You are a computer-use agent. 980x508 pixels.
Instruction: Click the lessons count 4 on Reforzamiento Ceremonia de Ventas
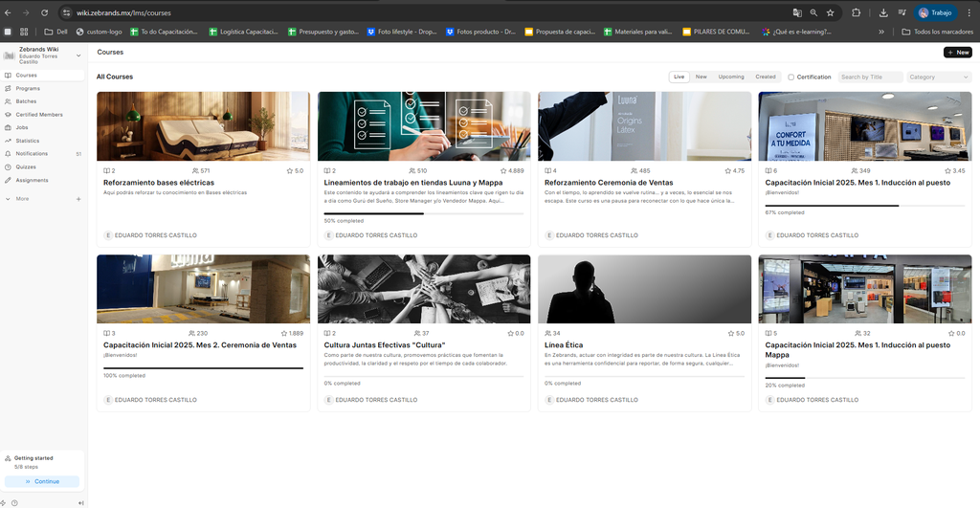click(x=550, y=170)
